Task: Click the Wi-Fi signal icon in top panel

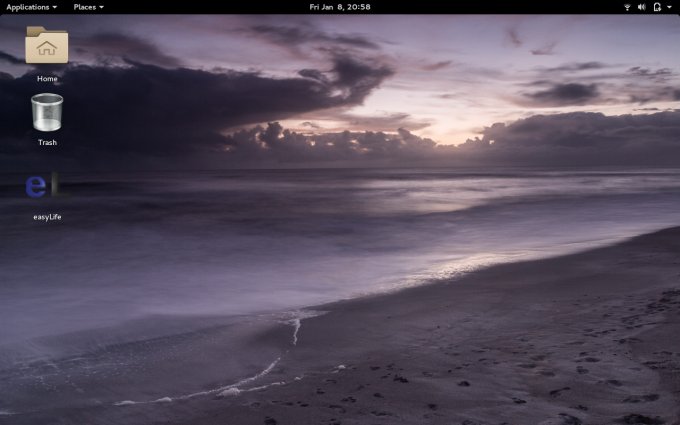Action: pyautogui.click(x=627, y=7)
